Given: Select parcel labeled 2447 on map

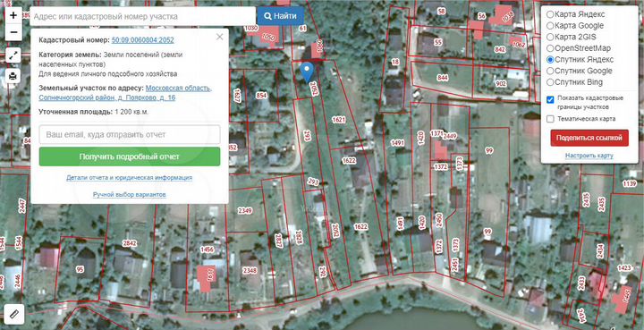Looking at the screenshot, I should click(22, 206).
